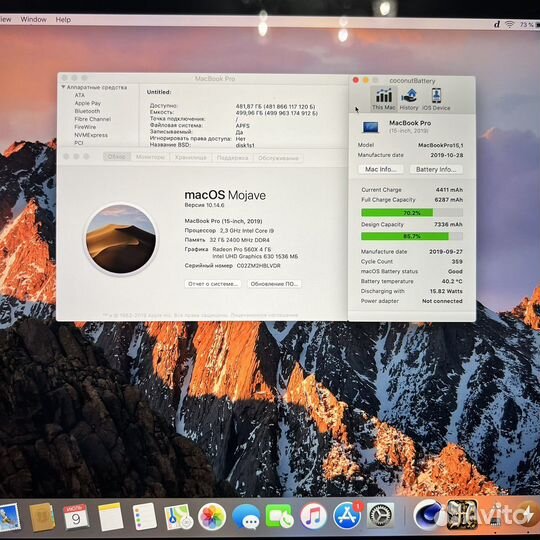Switch to the Поддержка tab
540x540 pixels.
(x=232, y=158)
